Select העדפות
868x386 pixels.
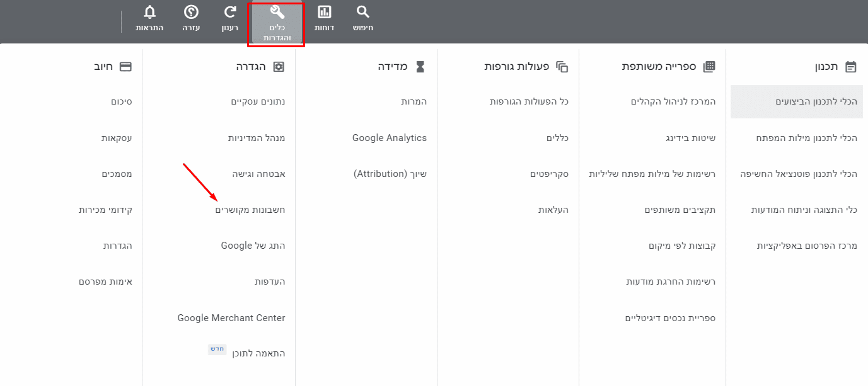click(x=270, y=281)
